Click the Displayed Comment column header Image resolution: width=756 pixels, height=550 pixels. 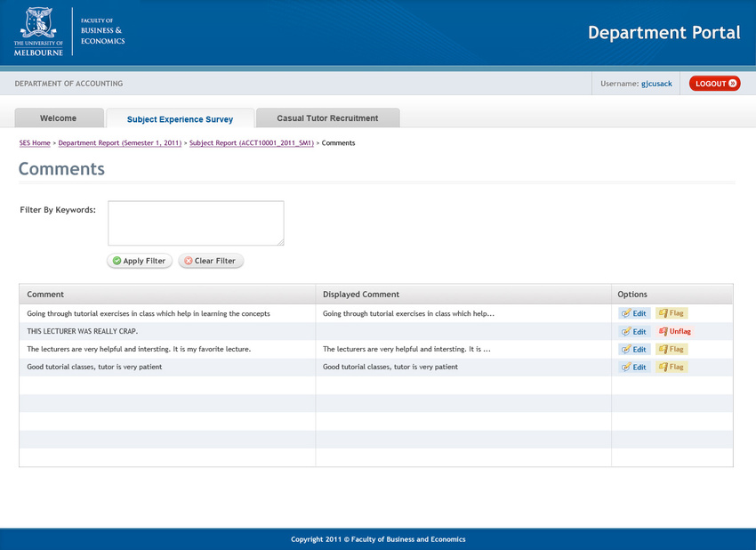(463, 295)
